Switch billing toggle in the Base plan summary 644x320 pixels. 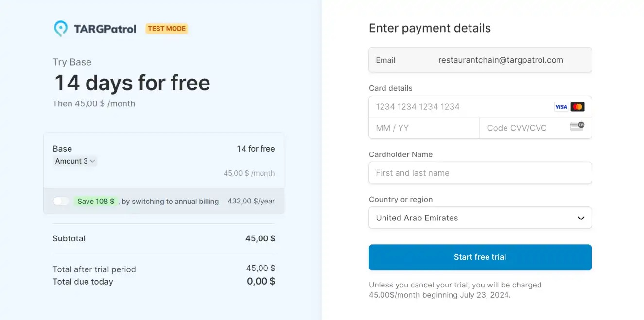(61, 201)
